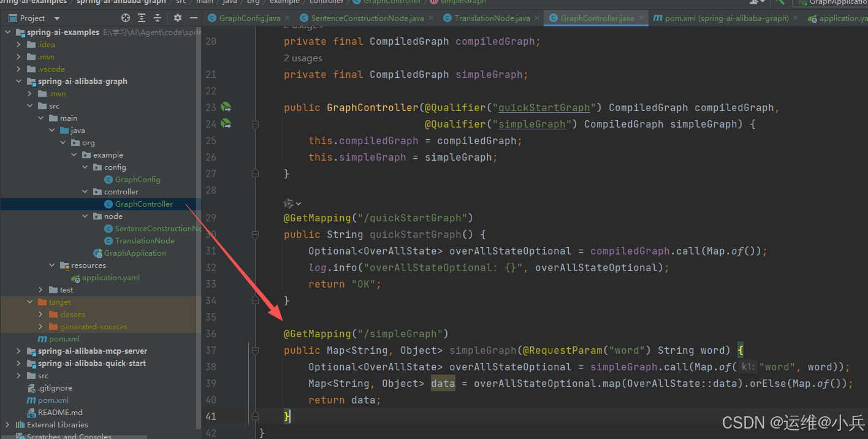Expand the classes folder under target
This screenshot has height=439, width=868.
coord(40,315)
